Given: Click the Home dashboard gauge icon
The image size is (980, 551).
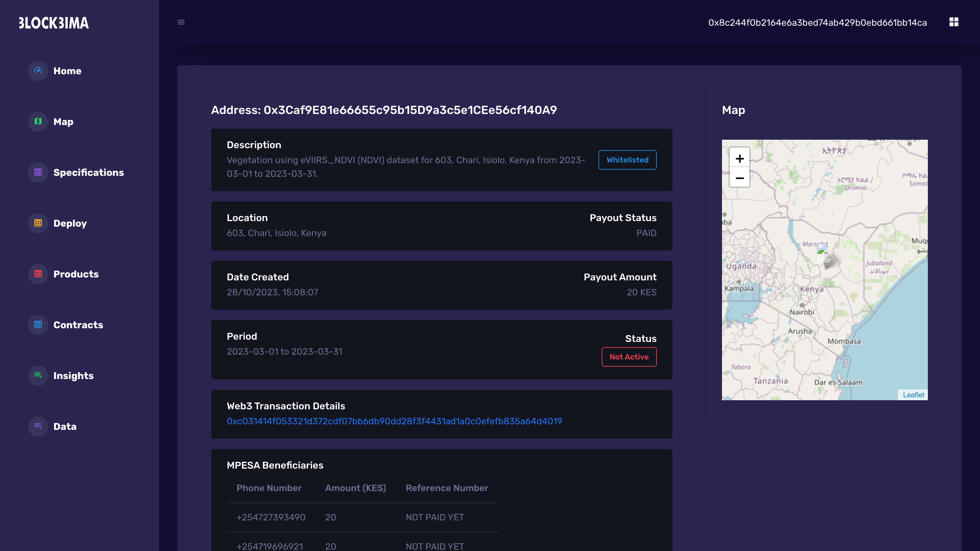Looking at the screenshot, I should [38, 71].
